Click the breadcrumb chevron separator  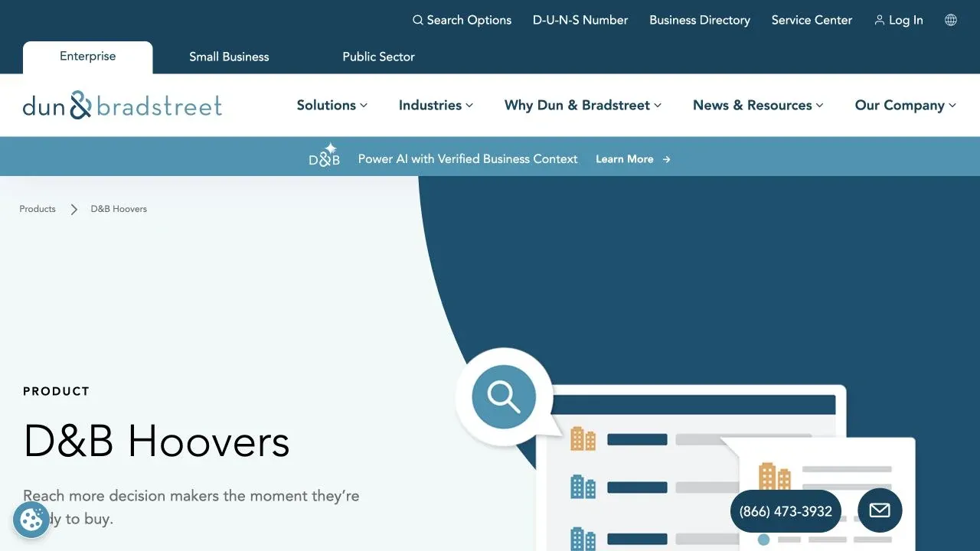click(74, 209)
